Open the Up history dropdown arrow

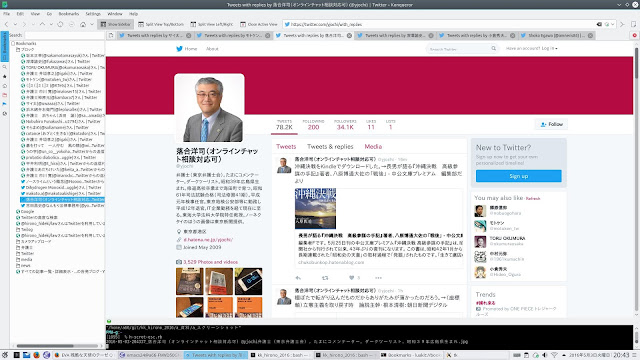coord(51,24)
